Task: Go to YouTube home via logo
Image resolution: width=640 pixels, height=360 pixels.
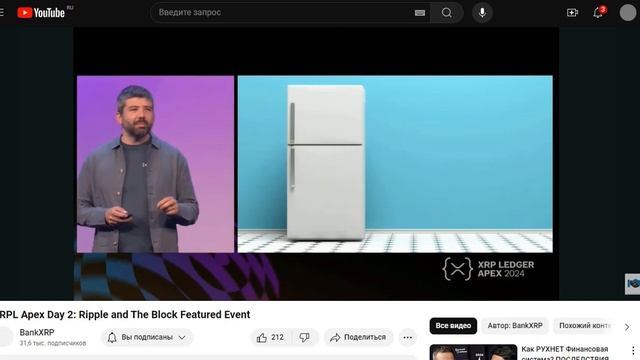Action: [x=41, y=13]
